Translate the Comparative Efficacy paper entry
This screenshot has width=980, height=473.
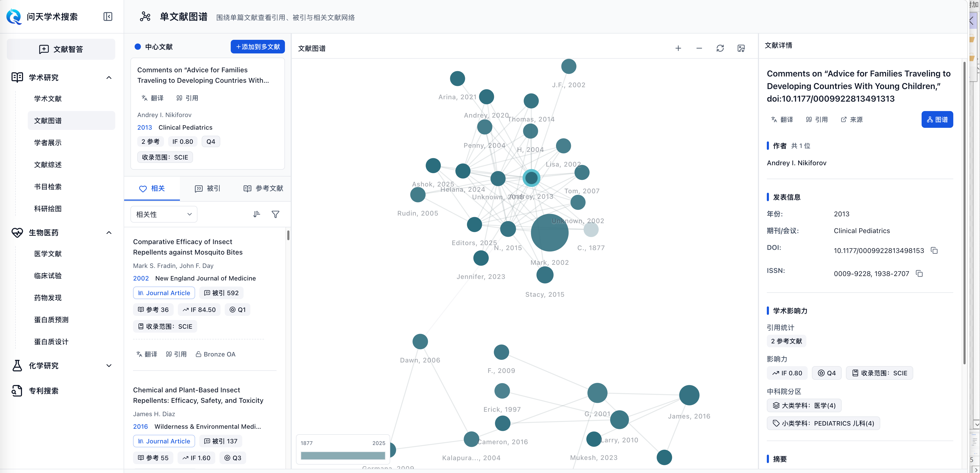(147, 354)
